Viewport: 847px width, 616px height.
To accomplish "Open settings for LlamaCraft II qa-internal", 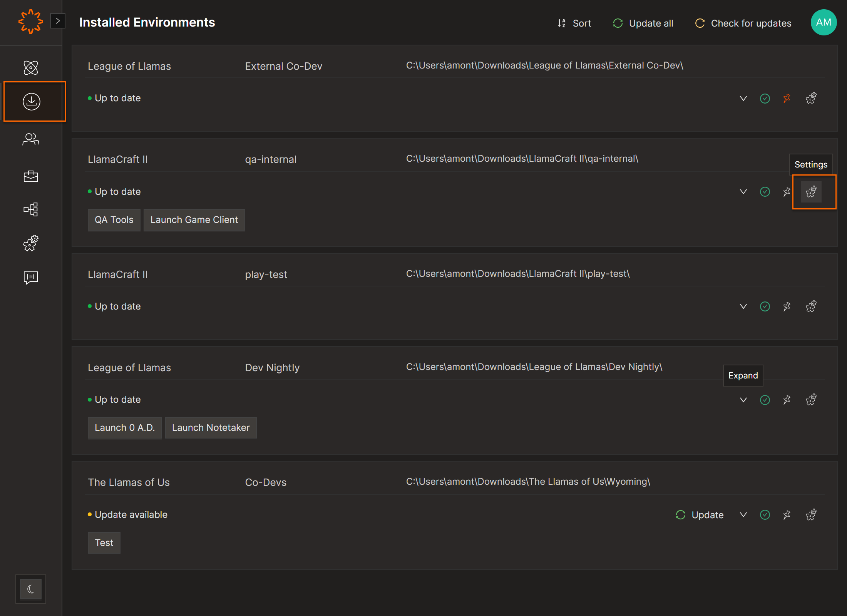I will coord(811,192).
